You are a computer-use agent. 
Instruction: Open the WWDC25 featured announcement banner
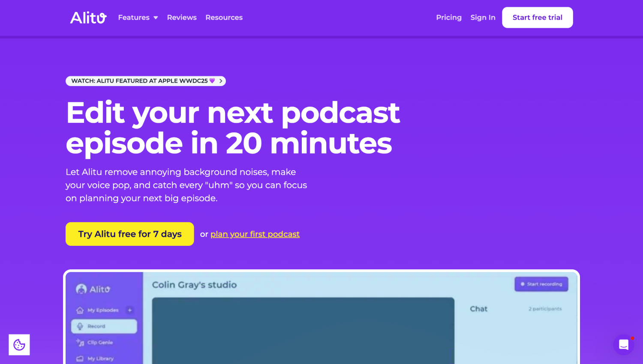point(146,81)
